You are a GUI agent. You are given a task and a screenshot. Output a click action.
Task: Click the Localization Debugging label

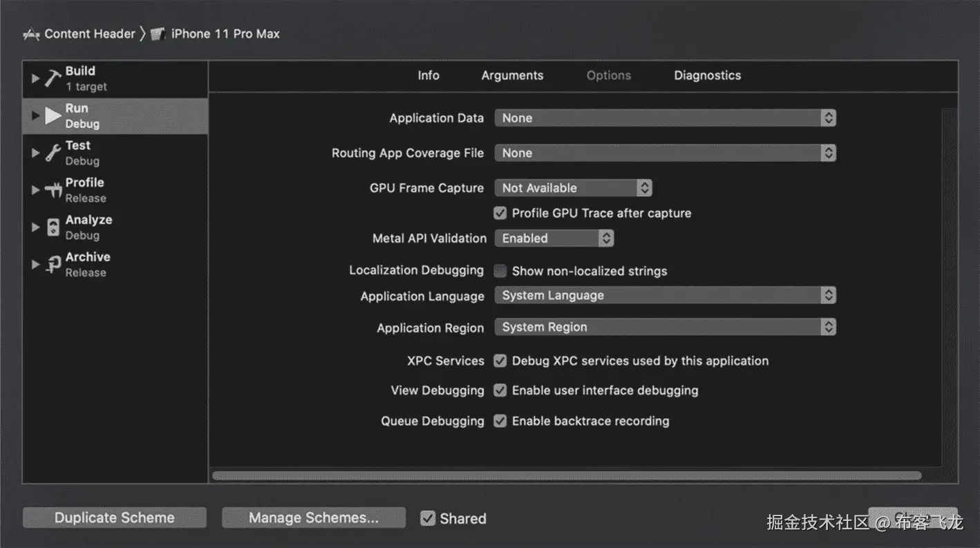(416, 270)
